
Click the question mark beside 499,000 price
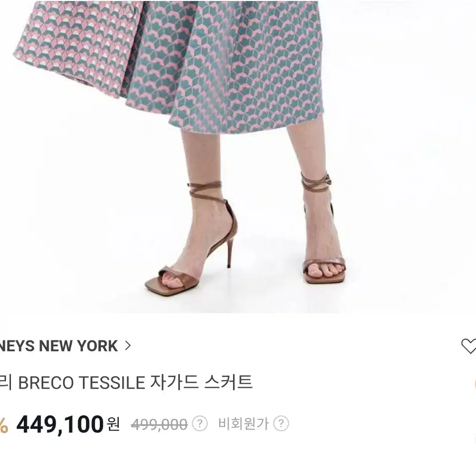pos(199,423)
